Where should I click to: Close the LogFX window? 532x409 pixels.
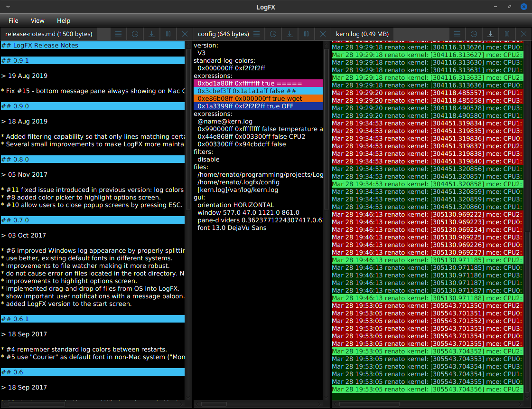click(x=524, y=7)
